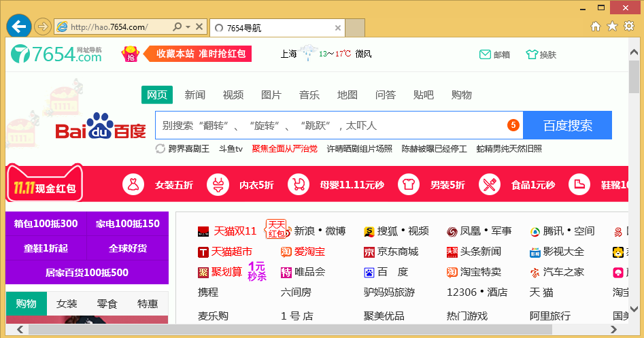Close the 7654导航 tab
The height and width of the screenshot is (338, 644).
click(x=337, y=28)
